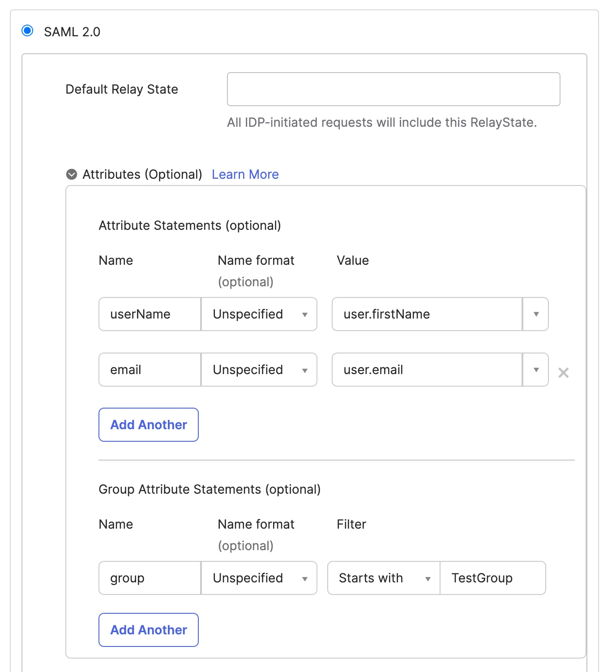Open the user.firstName value dropdown
Viewport: 616px width, 672px height.
pyautogui.click(x=535, y=314)
